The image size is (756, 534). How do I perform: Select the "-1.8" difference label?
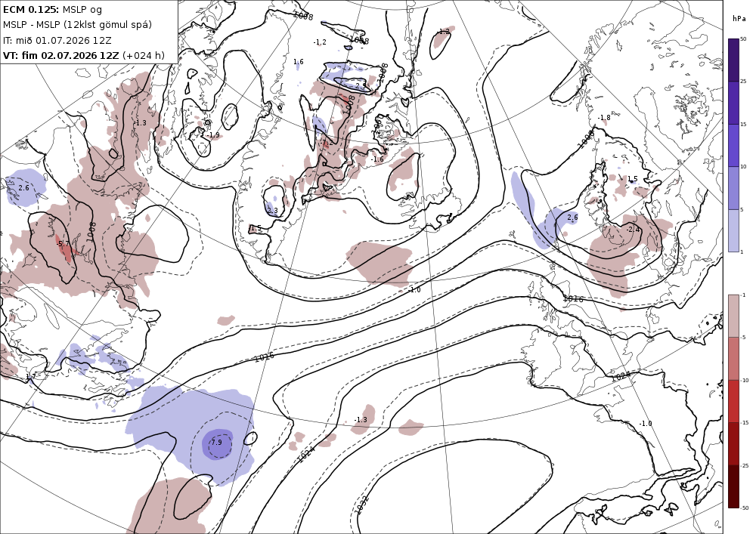click(603, 118)
